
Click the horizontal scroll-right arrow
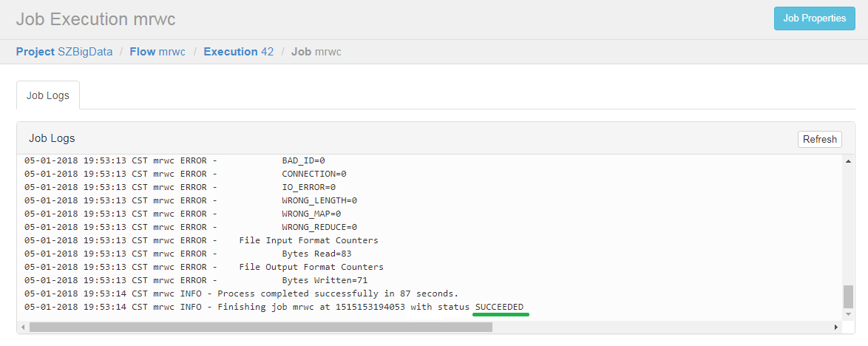point(836,328)
